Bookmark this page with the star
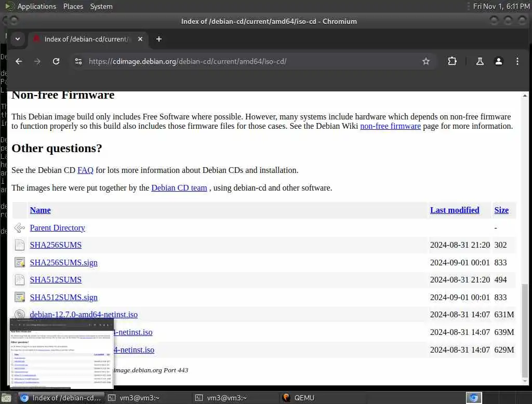532x404 pixels. (x=426, y=61)
